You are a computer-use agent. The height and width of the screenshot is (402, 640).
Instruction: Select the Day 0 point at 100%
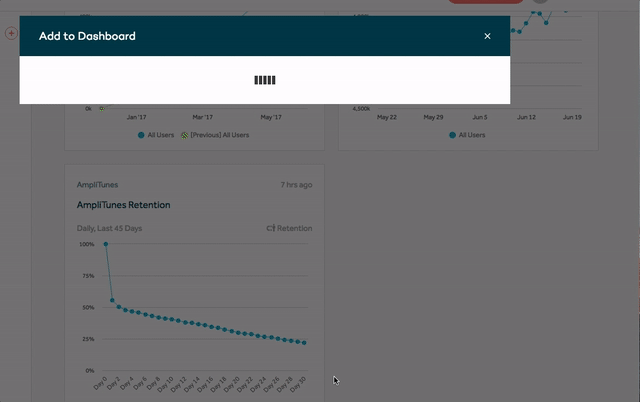coord(106,244)
